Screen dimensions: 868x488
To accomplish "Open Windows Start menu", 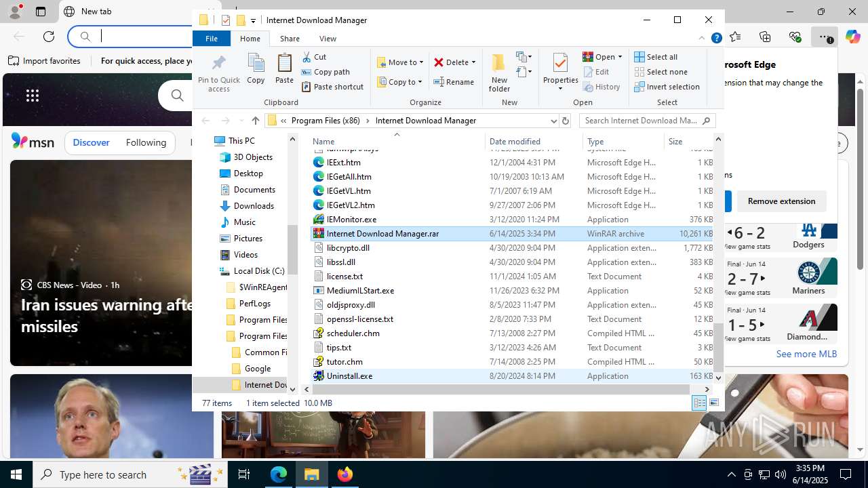I will click(x=16, y=474).
